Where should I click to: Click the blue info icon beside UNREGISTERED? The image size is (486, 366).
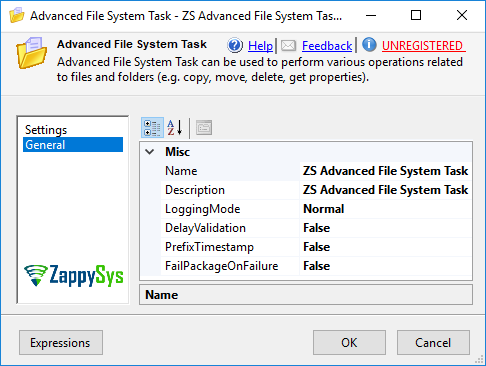pos(369,45)
